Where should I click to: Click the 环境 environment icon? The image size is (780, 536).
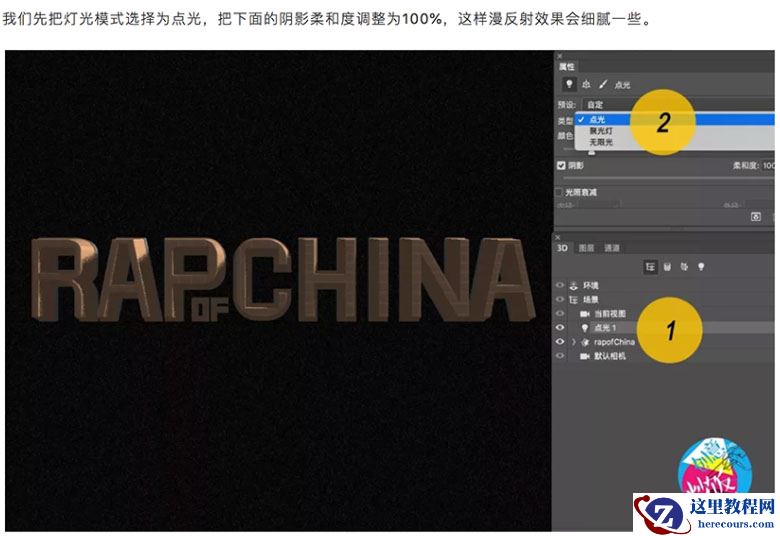574,286
